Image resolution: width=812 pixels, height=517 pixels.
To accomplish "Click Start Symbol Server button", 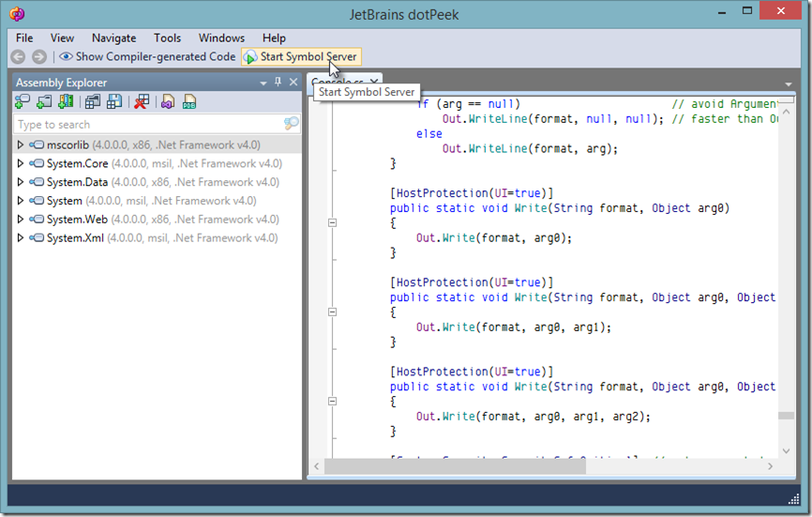I will 300,57.
